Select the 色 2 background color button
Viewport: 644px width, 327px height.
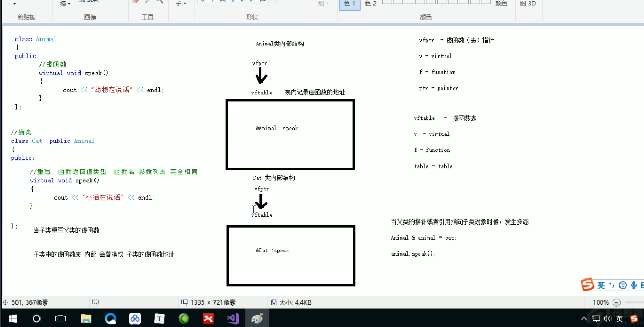tap(371, 4)
